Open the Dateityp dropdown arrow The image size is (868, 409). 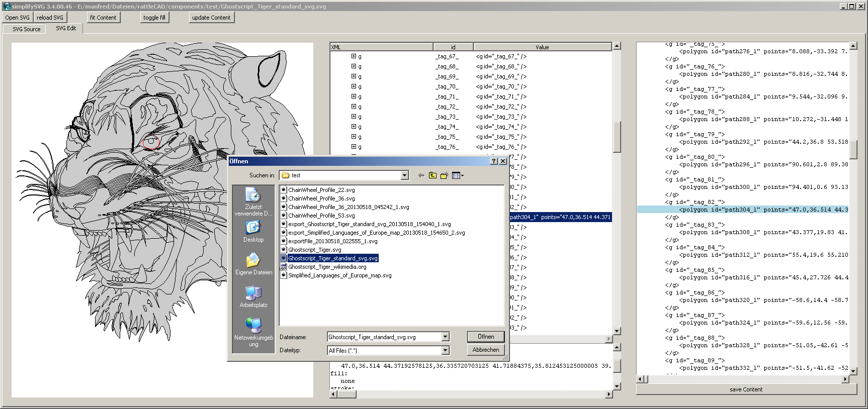(x=445, y=351)
